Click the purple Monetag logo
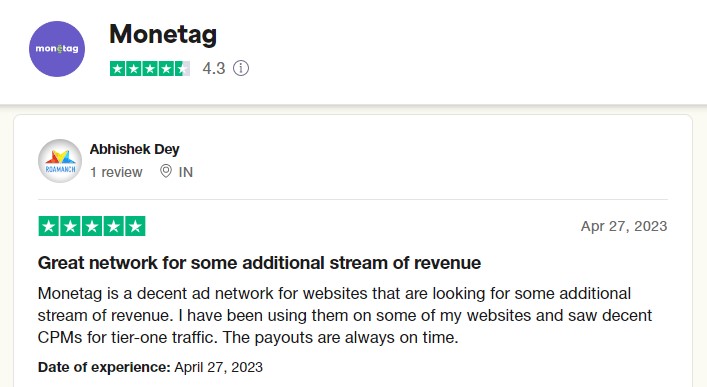 point(57,49)
